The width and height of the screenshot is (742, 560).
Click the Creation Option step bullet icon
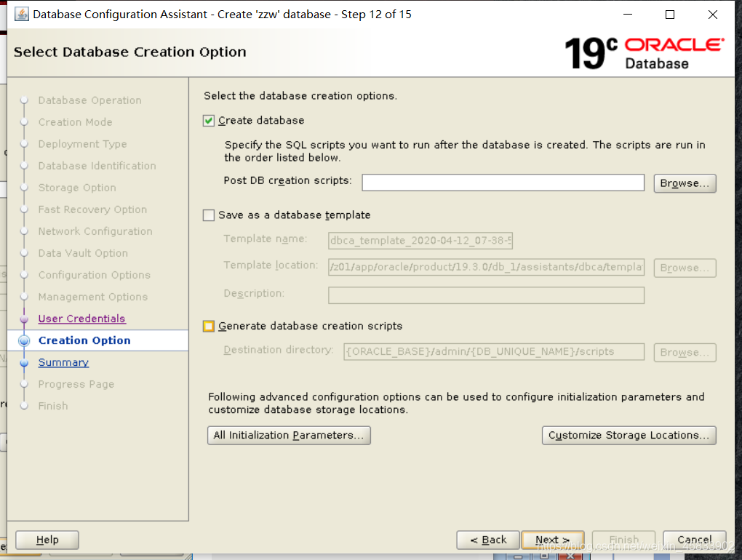[24, 340]
